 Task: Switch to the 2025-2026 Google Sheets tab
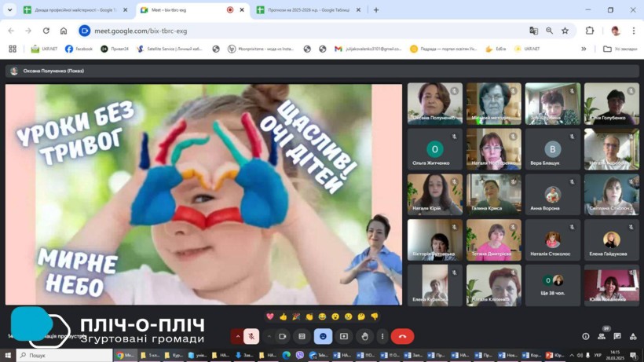[x=309, y=10]
